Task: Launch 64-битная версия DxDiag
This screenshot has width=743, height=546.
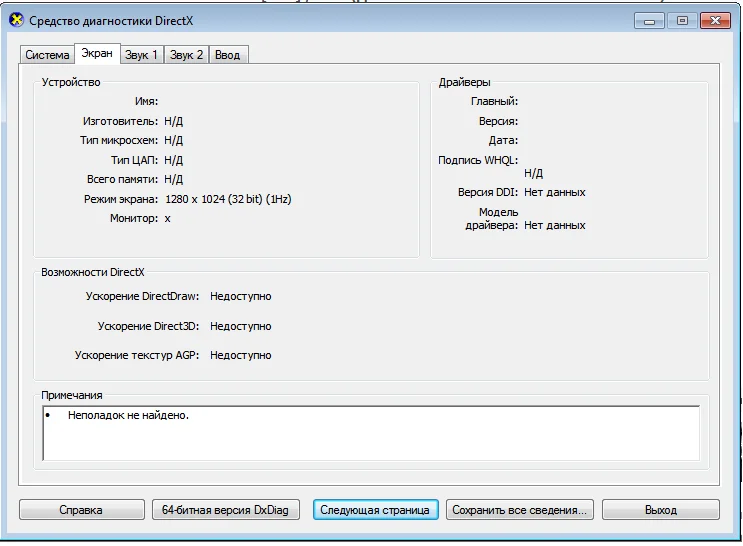Action: click(x=226, y=510)
